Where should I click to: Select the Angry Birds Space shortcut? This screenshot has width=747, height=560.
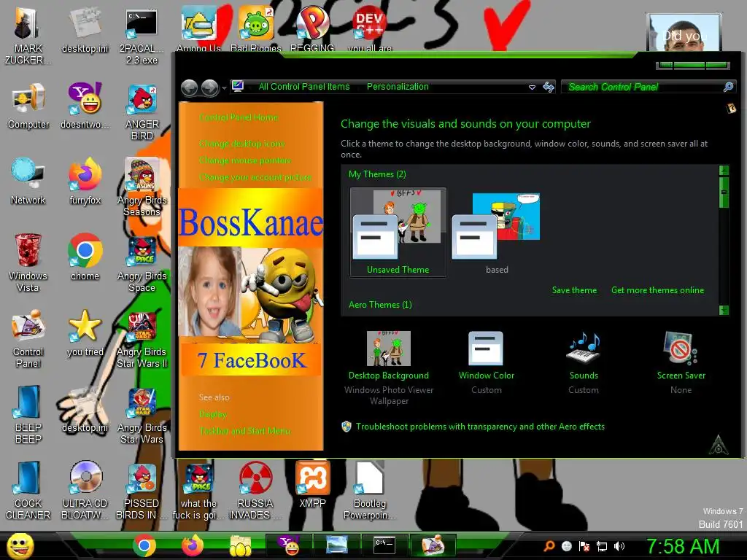pos(142,262)
